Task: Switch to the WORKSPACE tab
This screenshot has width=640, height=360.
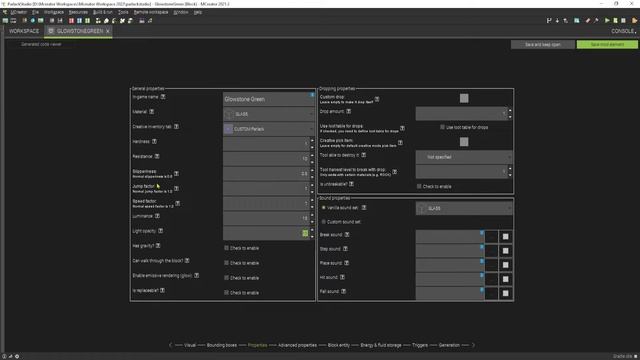Action: pyautogui.click(x=24, y=31)
